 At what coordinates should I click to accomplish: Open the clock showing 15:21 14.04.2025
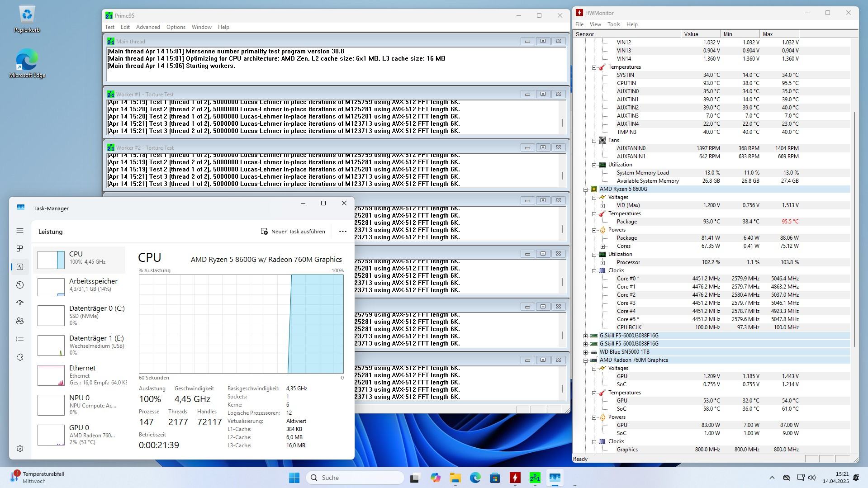point(836,478)
